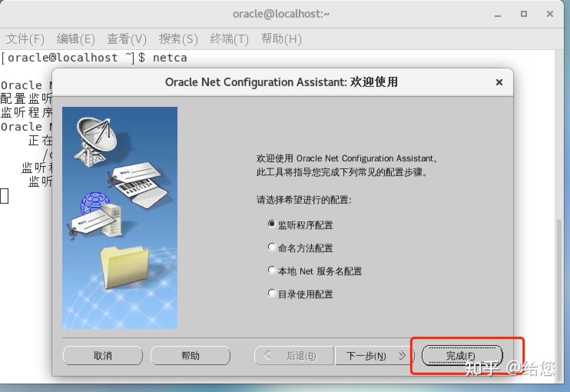The width and height of the screenshot is (570, 392).
Task: Open the 编辑(E) menu
Action: click(76, 38)
